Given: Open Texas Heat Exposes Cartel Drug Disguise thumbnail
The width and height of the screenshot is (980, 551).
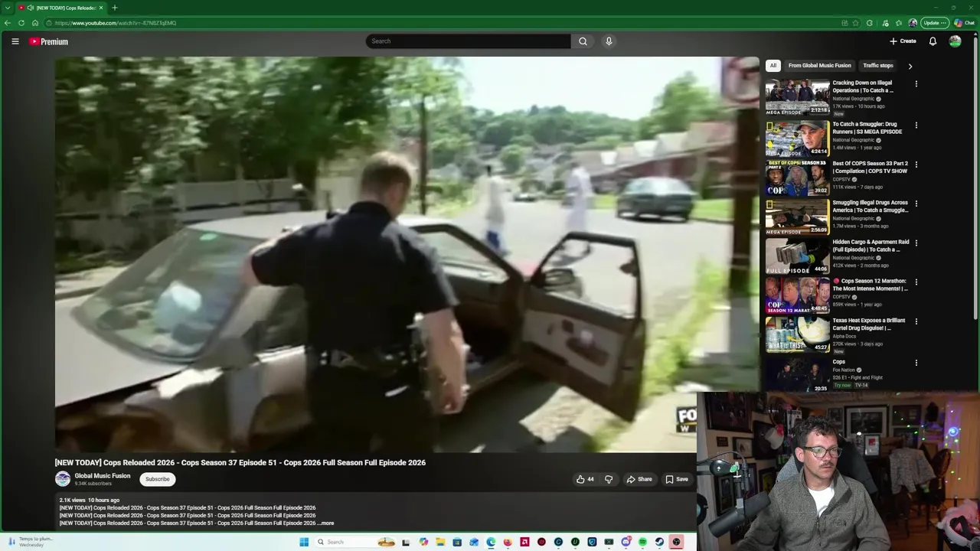Looking at the screenshot, I should (x=797, y=334).
